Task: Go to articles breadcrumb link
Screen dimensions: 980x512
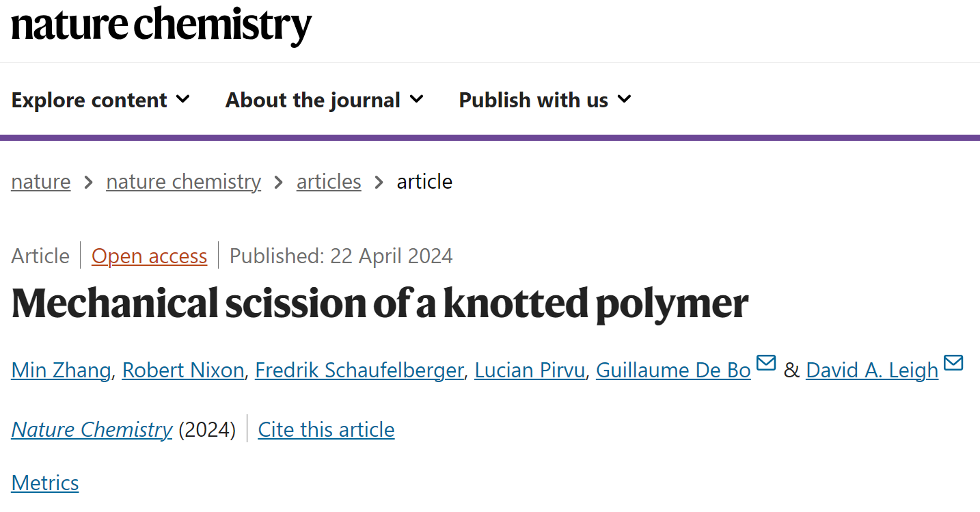Action: coord(329,182)
